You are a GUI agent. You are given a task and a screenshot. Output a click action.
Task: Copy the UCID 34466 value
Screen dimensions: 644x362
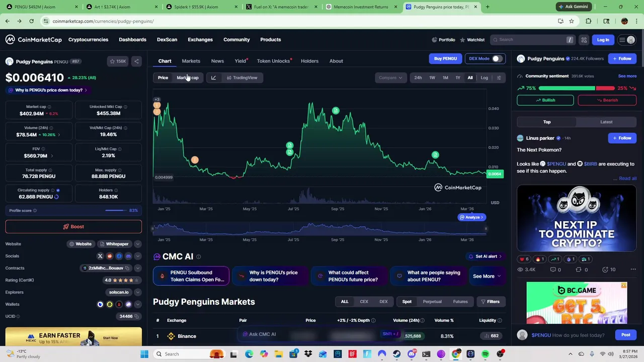137,316
